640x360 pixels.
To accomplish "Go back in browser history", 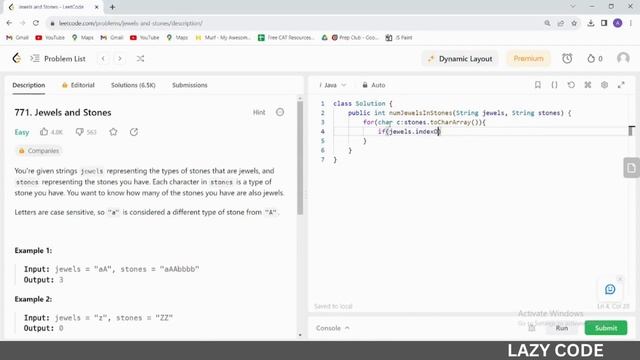I will coord(9,23).
